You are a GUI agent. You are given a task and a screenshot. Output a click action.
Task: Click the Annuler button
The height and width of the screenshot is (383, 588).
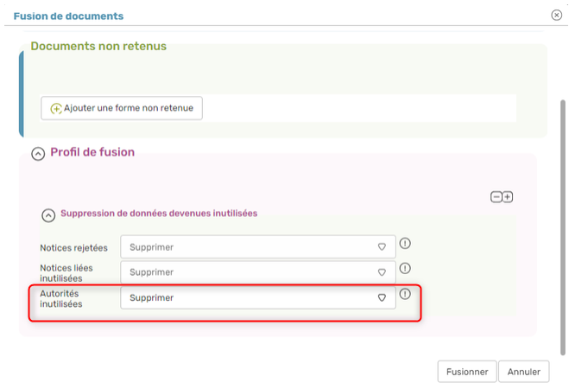tap(524, 372)
